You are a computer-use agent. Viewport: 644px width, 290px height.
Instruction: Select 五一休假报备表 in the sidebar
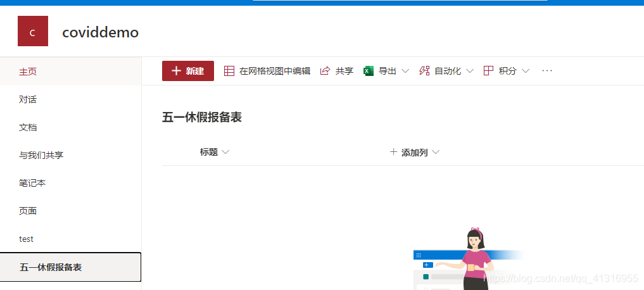(x=71, y=267)
